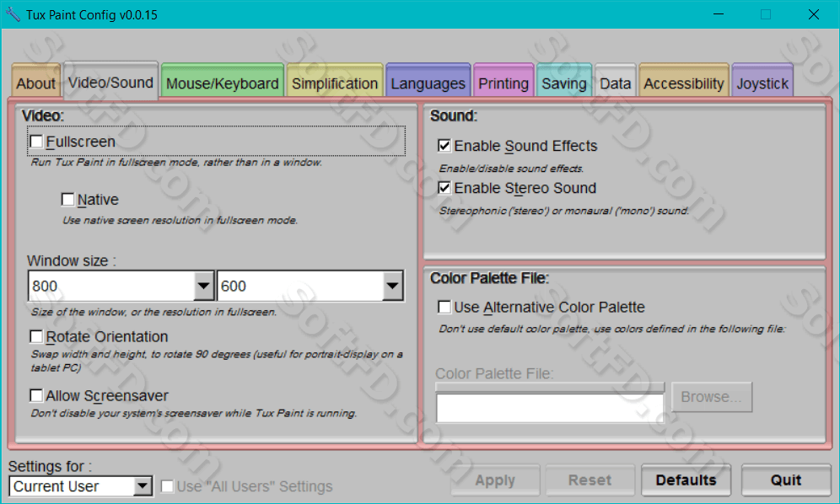This screenshot has width=840, height=504.
Task: Click "Don't disable your system's screensaver" description
Action: [193, 413]
